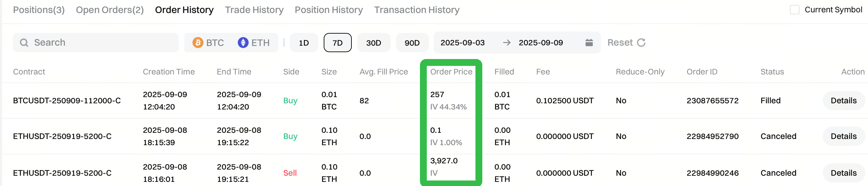Click the Reset refresh icon
Viewport: 868px width, 186px height.
[x=641, y=43]
